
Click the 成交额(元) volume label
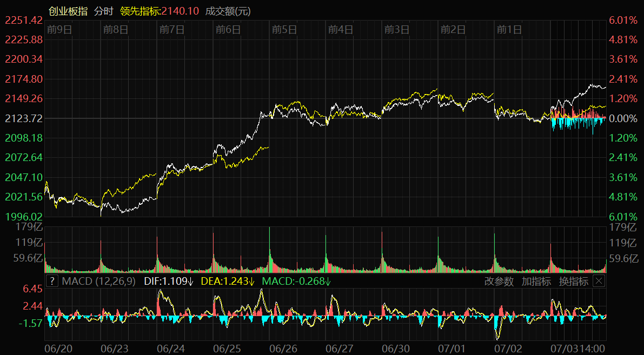pos(228,11)
